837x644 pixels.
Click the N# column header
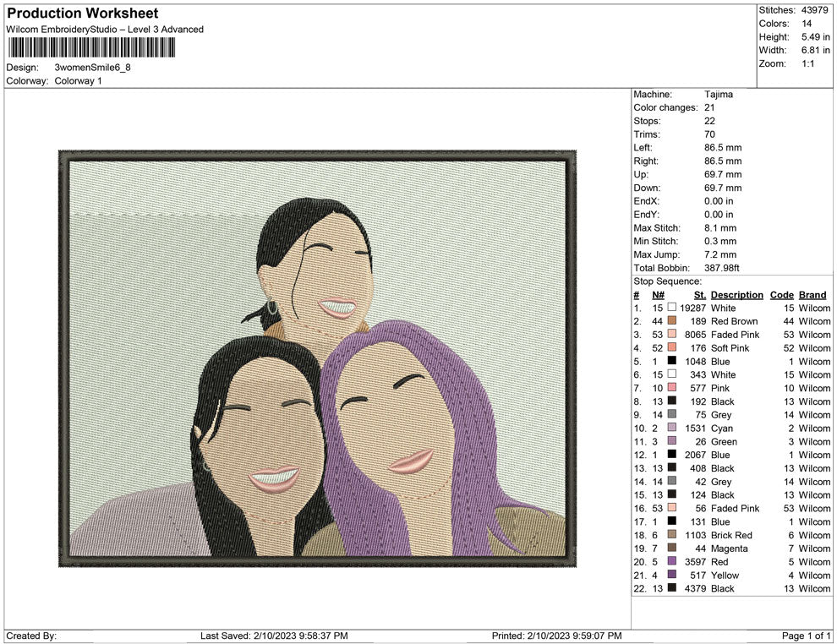658,295
